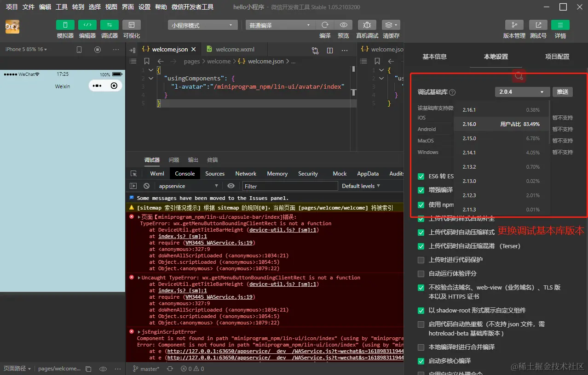588x375 pixels.
Task: Open the 调试基础库 2.0.4 version dropdown
Action: point(522,92)
